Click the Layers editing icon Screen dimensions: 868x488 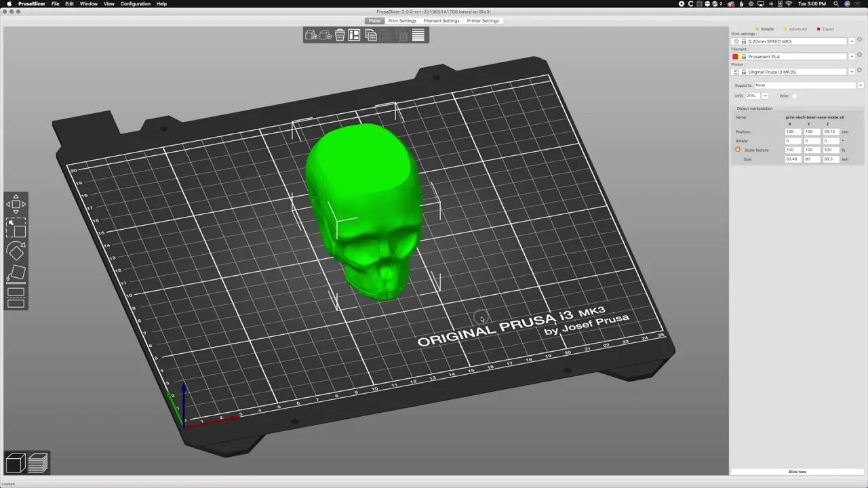(418, 35)
